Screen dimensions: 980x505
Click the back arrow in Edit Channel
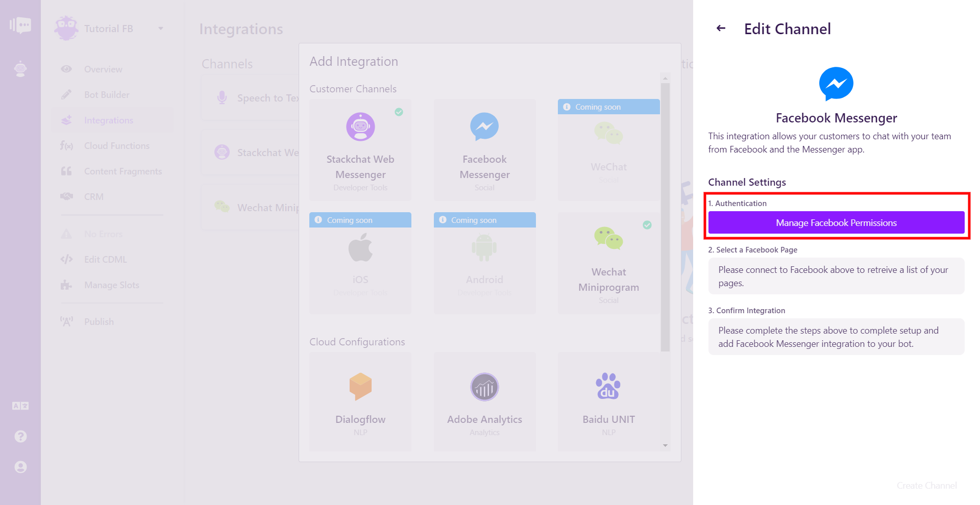[x=721, y=28]
